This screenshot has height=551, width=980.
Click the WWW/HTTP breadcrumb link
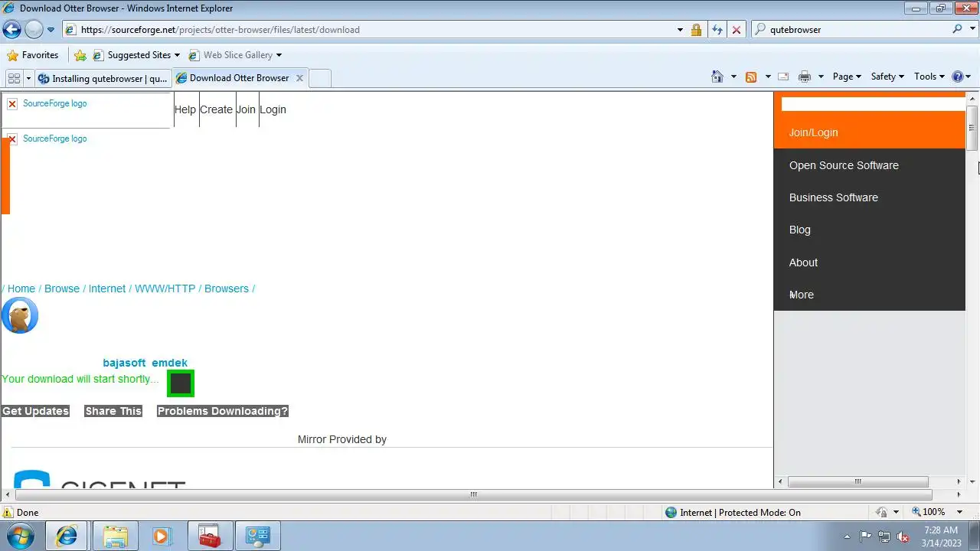(165, 289)
